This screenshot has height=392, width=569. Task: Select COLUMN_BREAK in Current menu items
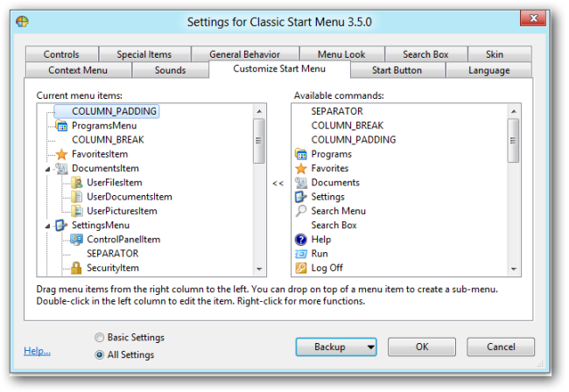coord(108,140)
